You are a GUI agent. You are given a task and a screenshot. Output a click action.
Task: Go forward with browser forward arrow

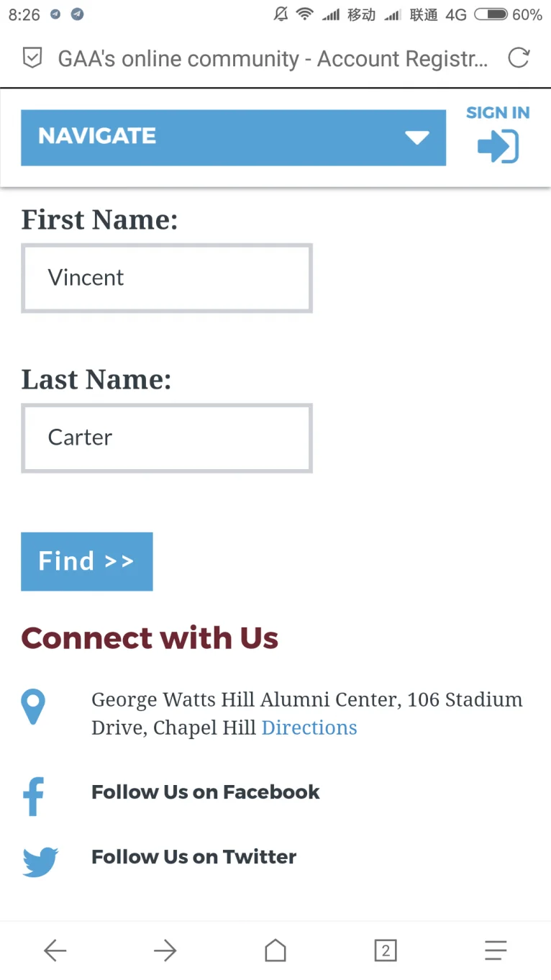pos(165,950)
